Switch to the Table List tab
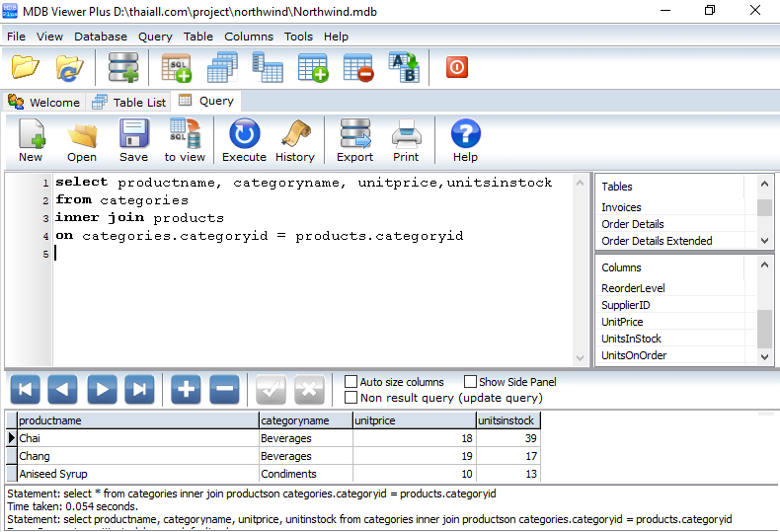The height and width of the screenshot is (532, 780). click(128, 102)
